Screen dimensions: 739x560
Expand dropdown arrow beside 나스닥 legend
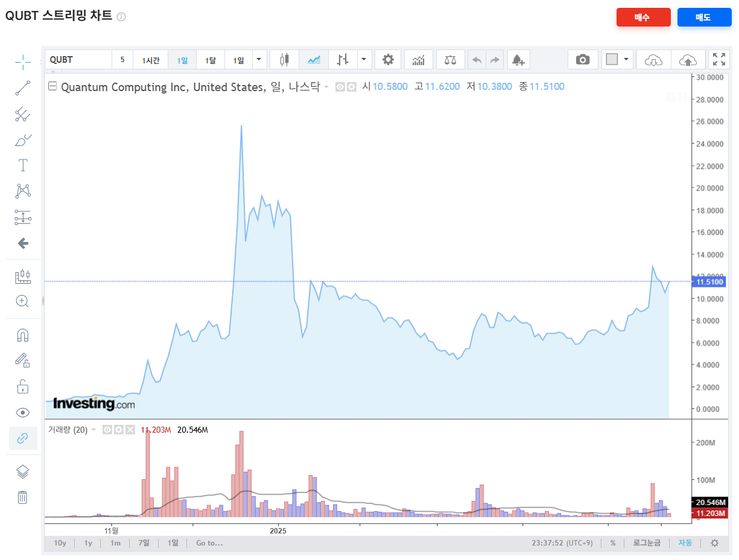(x=326, y=87)
